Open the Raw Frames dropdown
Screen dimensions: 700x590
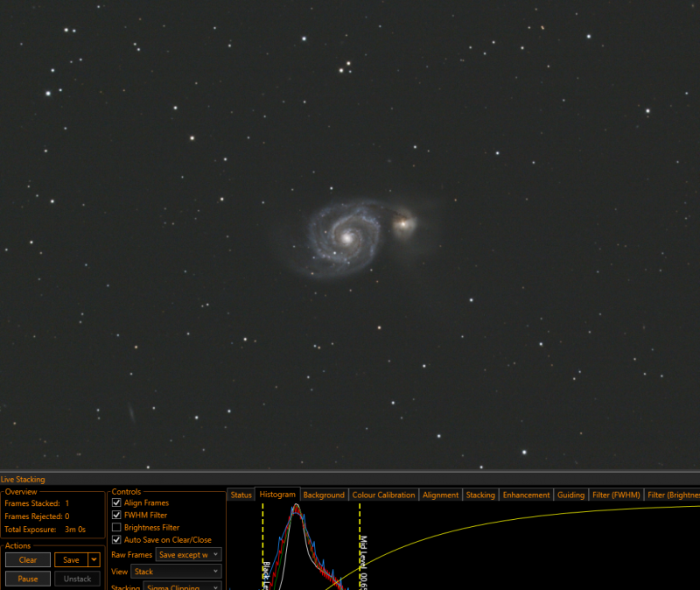coord(188,555)
